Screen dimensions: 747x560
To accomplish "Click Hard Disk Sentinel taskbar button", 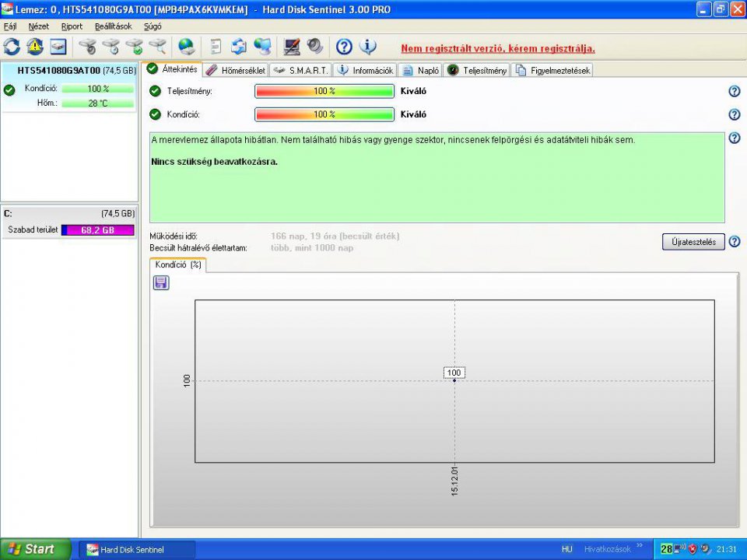I will coord(137,550).
